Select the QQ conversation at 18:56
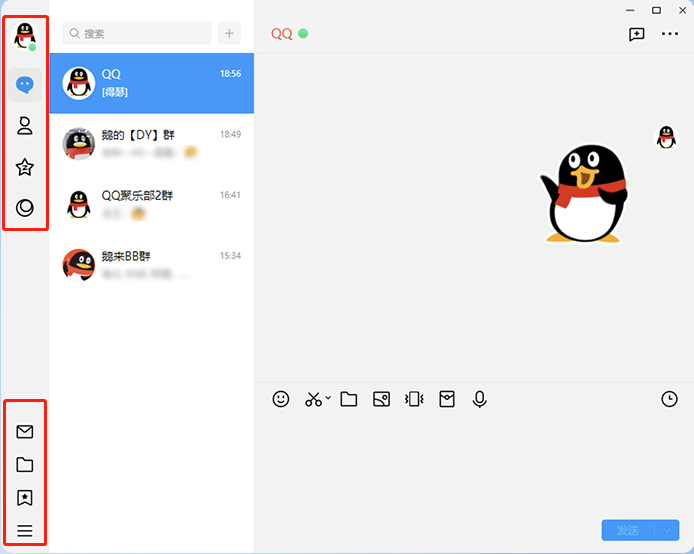The image size is (694, 554). tap(152, 83)
